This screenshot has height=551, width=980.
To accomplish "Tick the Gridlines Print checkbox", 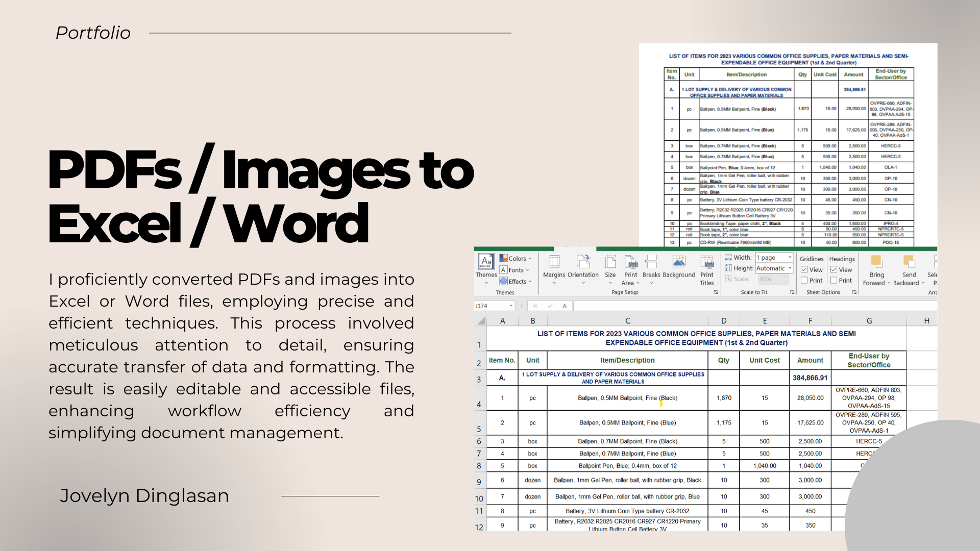I will tap(804, 280).
